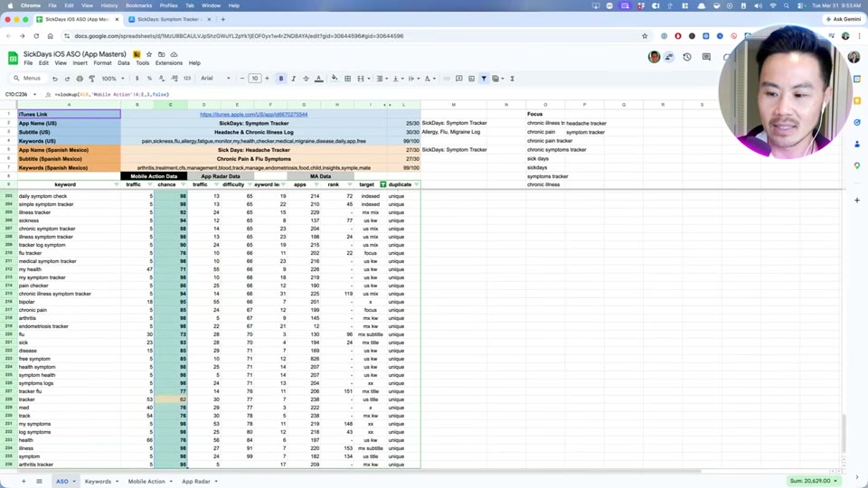This screenshot has height=488, width=868.
Task: Open Google Contacts in the side panel
Action: pos(857,144)
